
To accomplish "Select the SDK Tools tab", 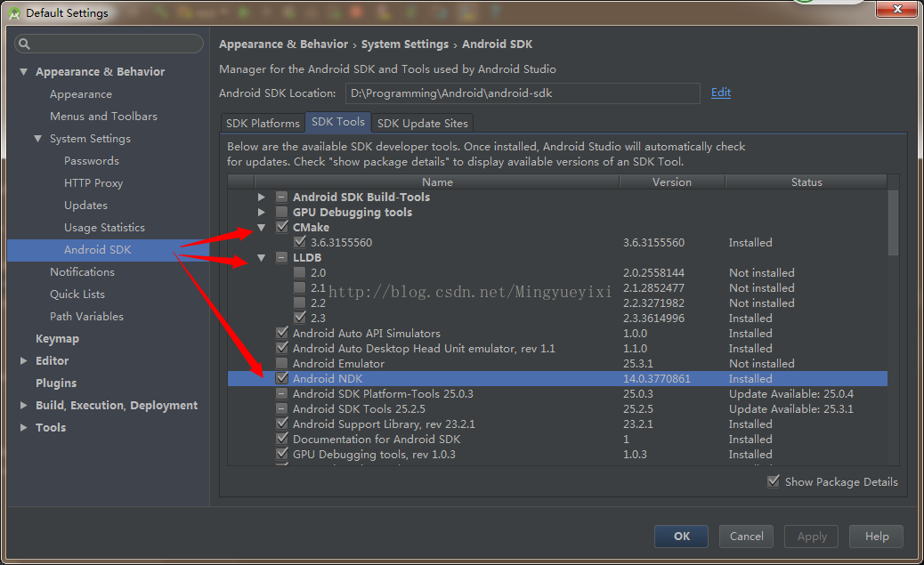I will coord(338,122).
